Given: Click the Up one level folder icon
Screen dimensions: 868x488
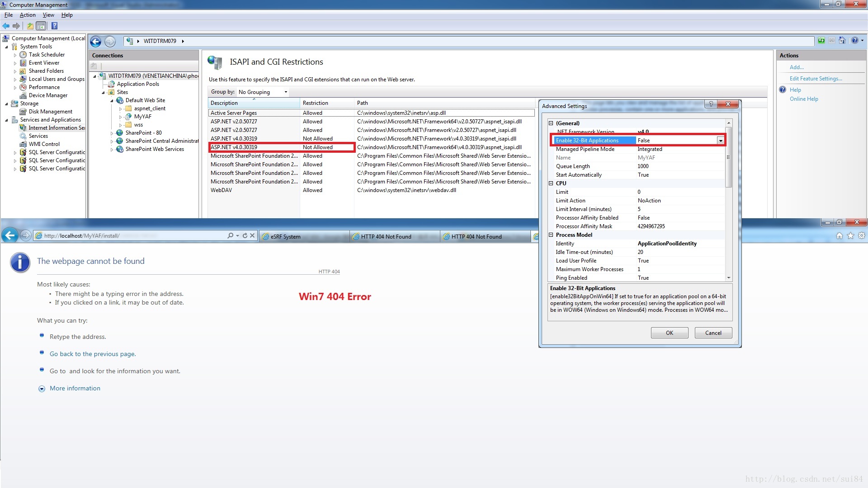Looking at the screenshot, I should 30,26.
